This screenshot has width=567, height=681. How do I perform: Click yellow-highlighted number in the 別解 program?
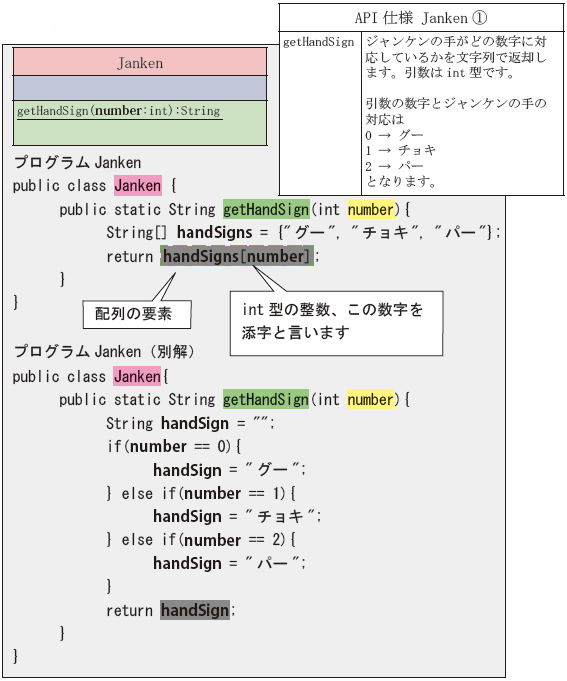click(x=370, y=399)
